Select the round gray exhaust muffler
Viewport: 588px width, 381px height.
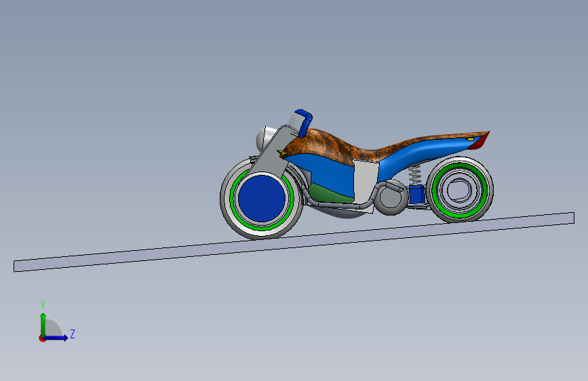[391, 198]
